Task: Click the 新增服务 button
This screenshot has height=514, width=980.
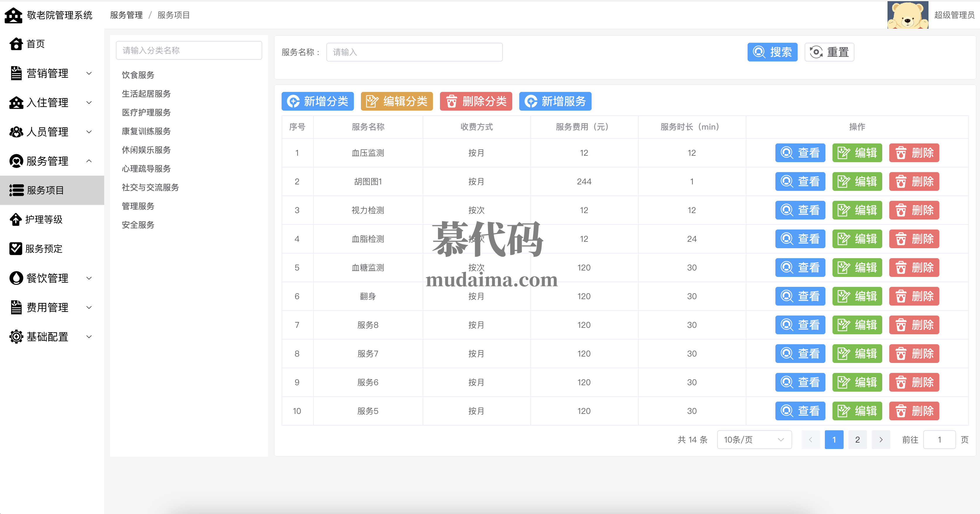Action: 555,101
